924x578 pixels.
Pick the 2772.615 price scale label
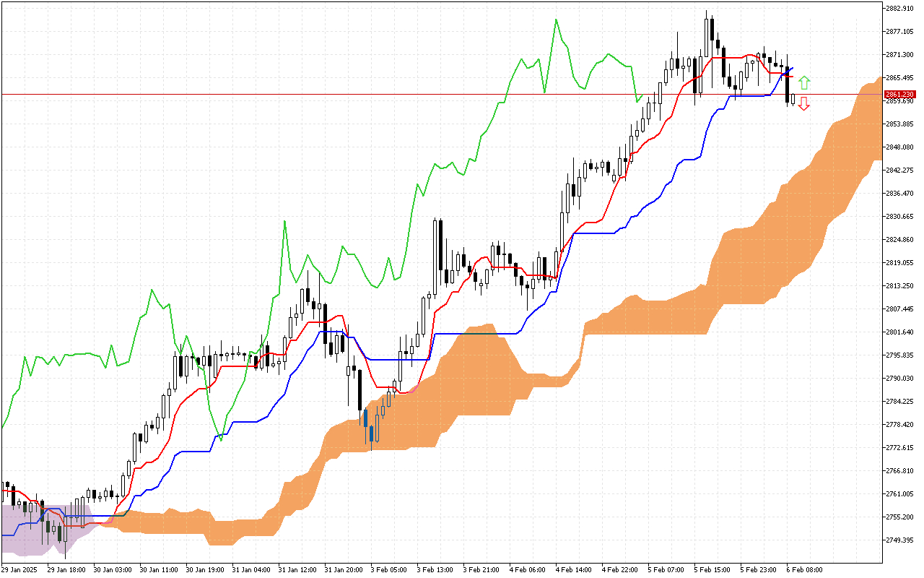pyautogui.click(x=899, y=447)
